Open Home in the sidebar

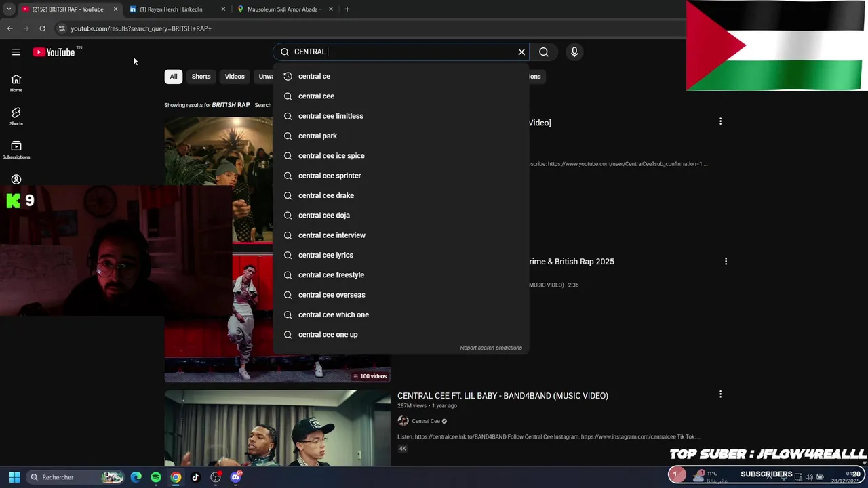(16, 83)
